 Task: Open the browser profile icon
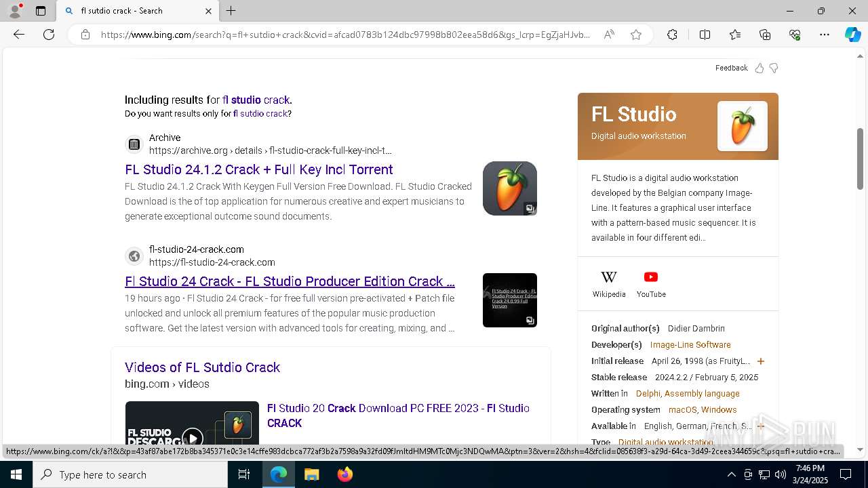(15, 11)
